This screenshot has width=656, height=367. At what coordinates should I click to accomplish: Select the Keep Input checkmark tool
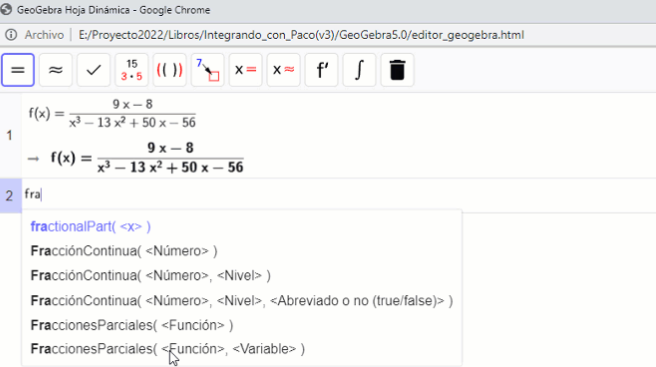(93, 70)
